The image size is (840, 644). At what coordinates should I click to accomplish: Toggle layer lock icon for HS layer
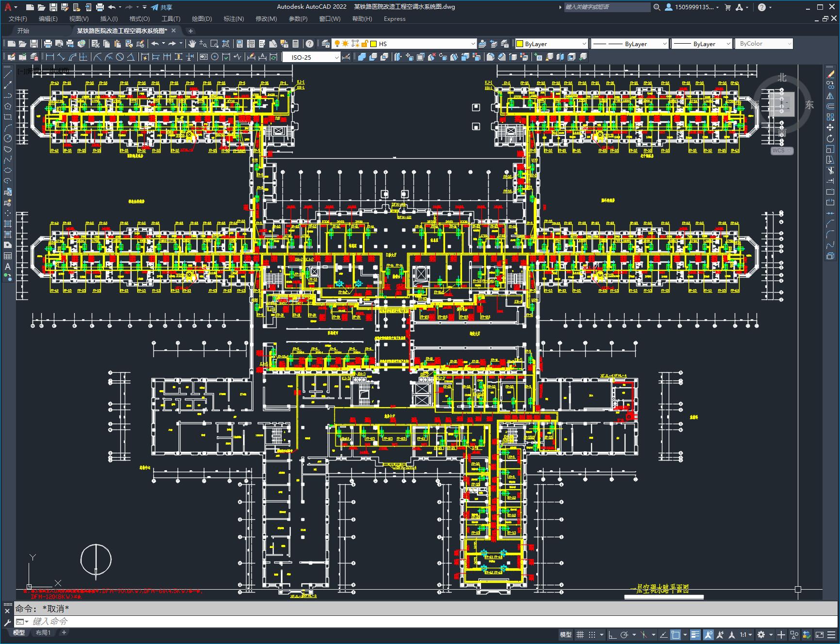[365, 44]
